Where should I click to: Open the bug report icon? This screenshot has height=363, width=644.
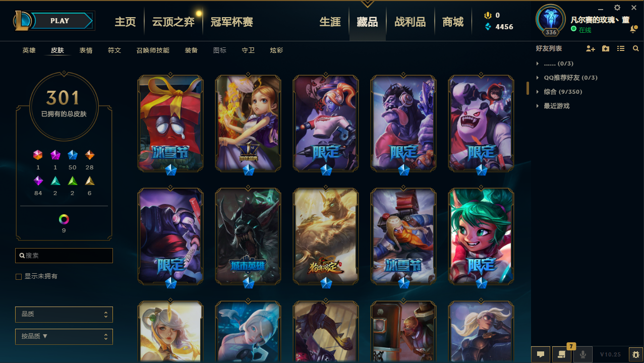pos(636,354)
